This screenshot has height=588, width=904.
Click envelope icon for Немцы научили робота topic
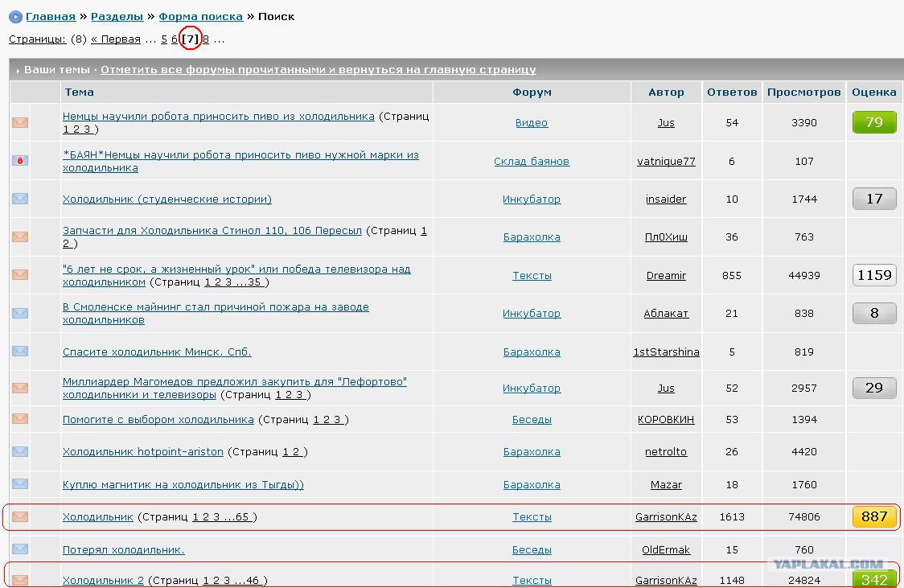click(20, 122)
